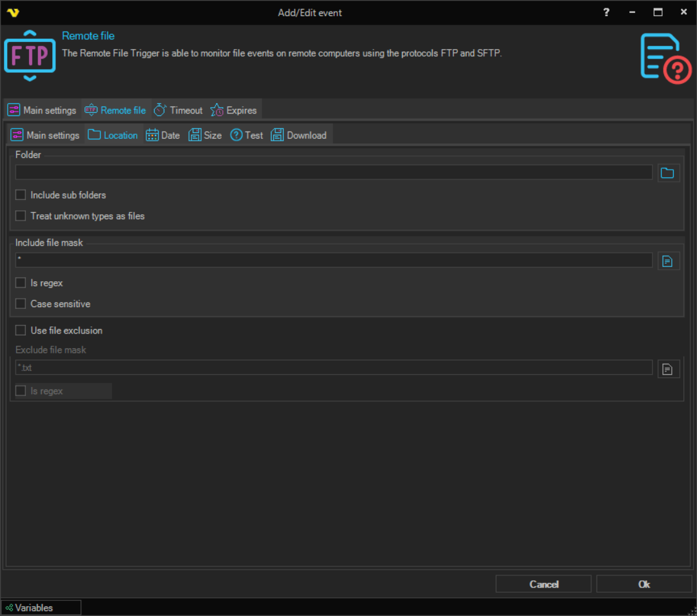Click into the Folder path input field
The height and width of the screenshot is (616, 697).
click(x=333, y=172)
